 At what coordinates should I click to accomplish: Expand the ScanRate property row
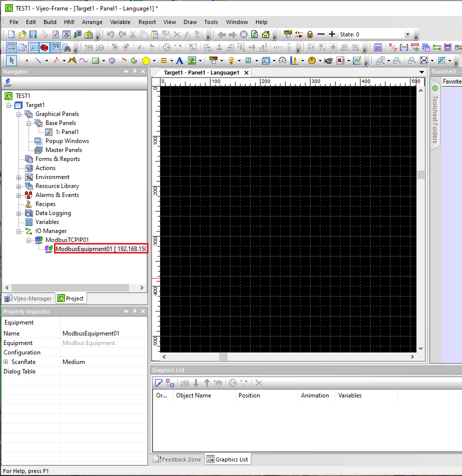pos(6,362)
